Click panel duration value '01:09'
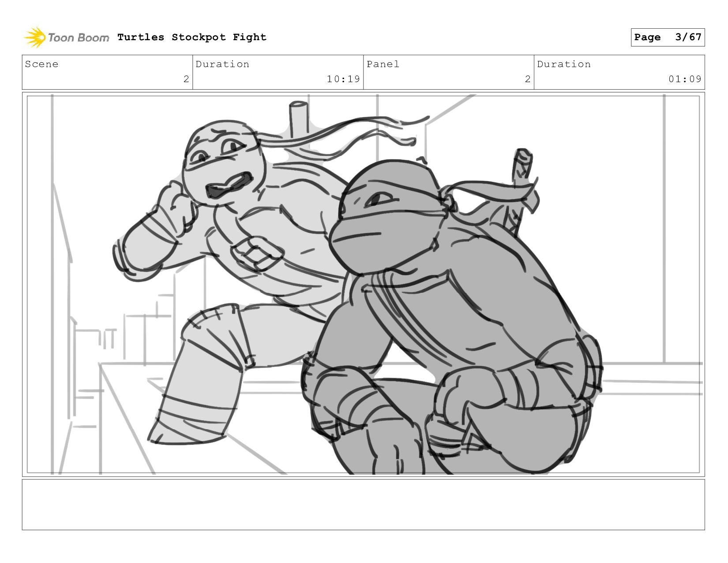This screenshot has width=728, height=563. click(685, 79)
